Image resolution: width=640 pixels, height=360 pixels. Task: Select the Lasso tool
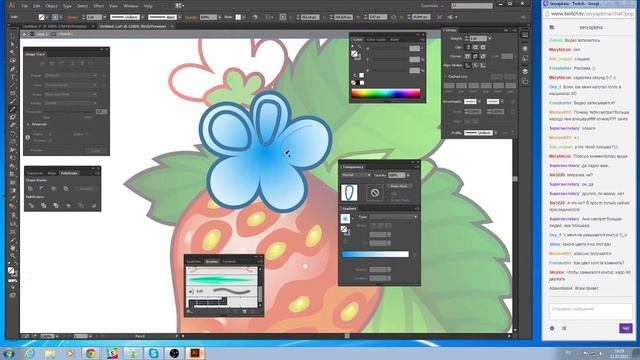12,61
